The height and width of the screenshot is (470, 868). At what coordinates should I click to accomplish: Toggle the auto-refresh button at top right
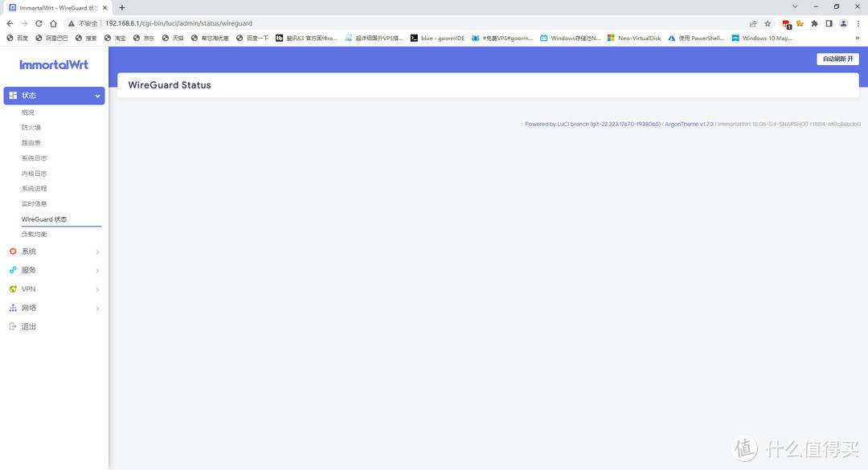pyautogui.click(x=837, y=59)
